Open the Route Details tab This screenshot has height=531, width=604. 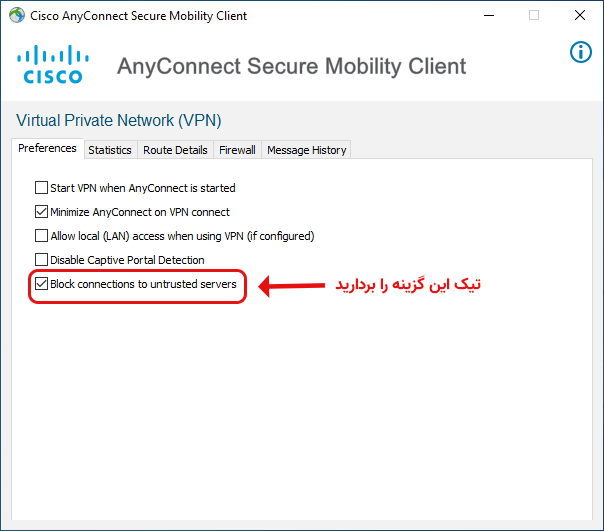click(x=175, y=150)
